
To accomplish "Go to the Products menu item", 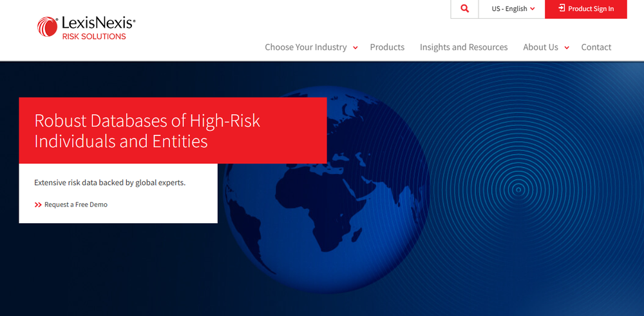I will coord(387,47).
